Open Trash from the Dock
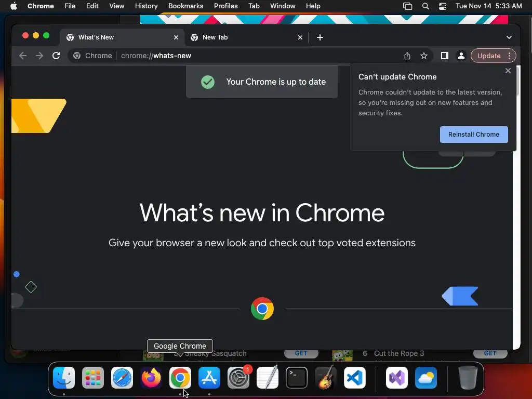532x399 pixels. point(468,378)
